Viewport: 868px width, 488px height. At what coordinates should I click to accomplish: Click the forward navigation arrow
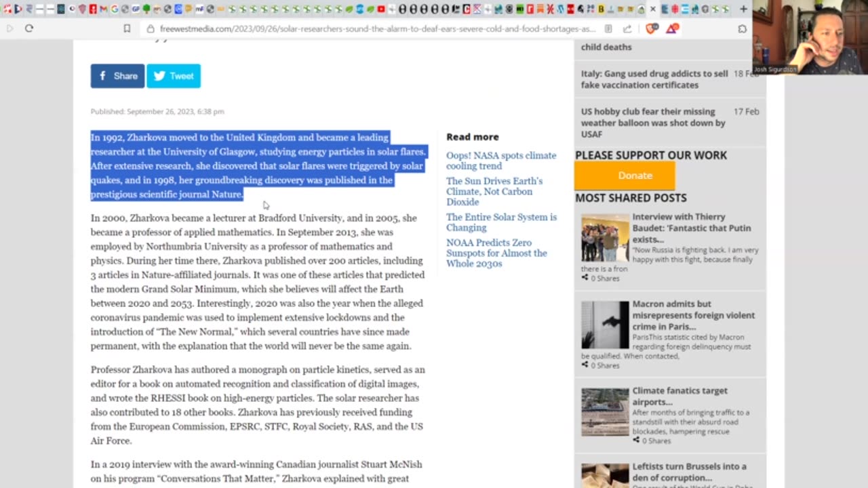pos(9,28)
